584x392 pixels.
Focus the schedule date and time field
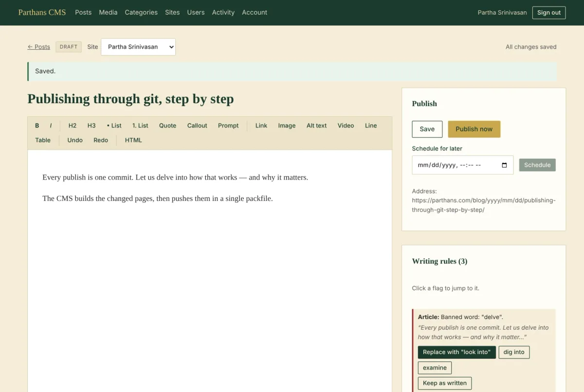pyautogui.click(x=462, y=165)
